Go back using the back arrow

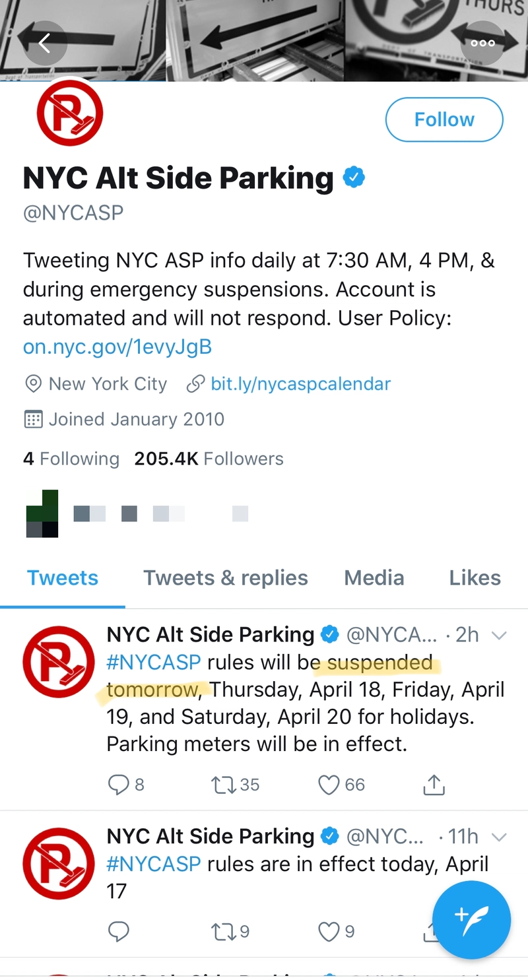point(44,43)
